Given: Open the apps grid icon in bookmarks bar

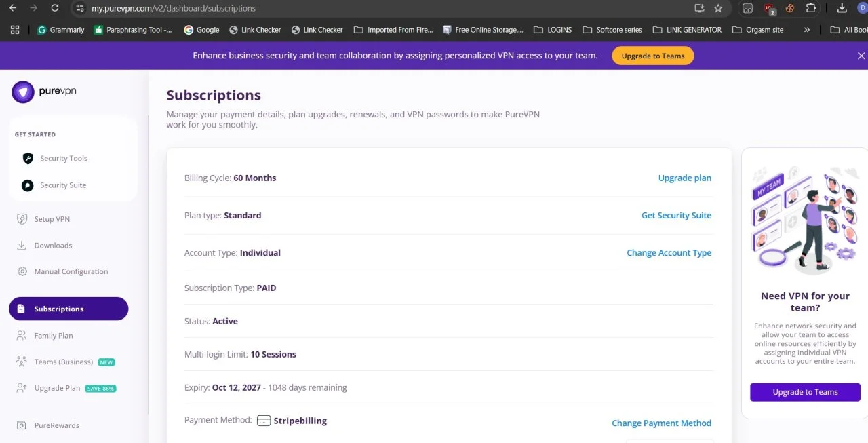Looking at the screenshot, I should (x=15, y=30).
